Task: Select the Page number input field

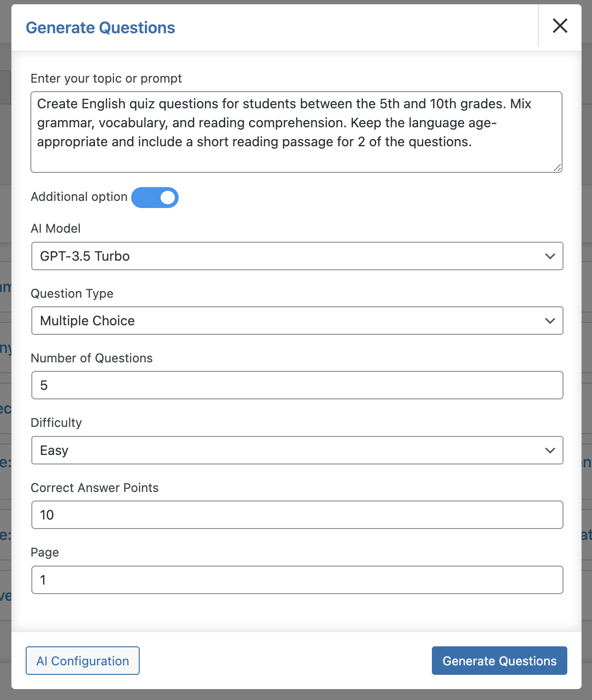Action: click(x=297, y=580)
